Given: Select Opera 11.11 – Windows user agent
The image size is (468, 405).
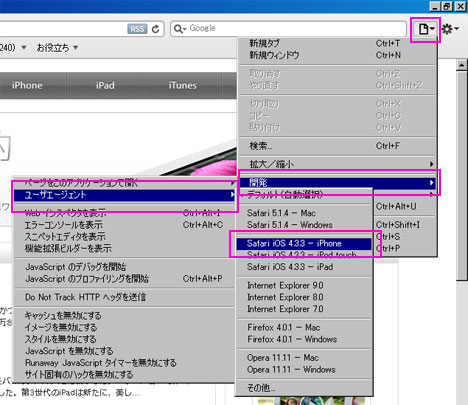Looking at the screenshot, I should 304,370.
